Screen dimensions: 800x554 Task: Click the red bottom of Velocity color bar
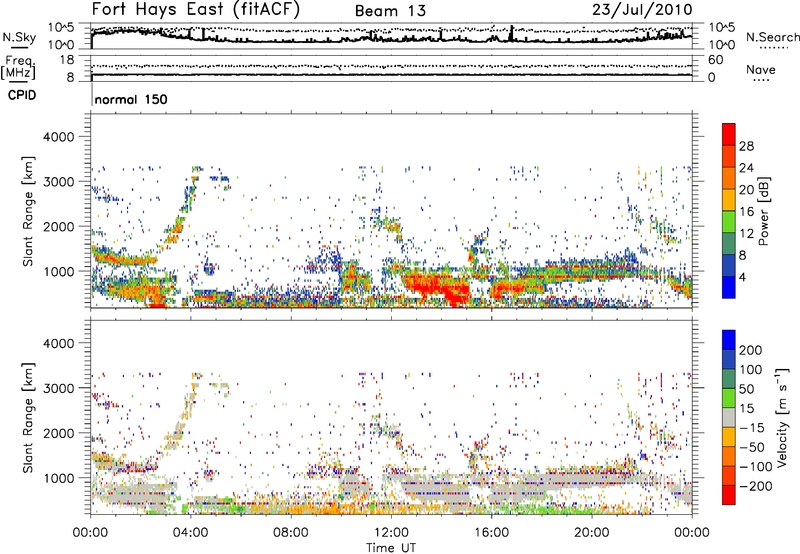[x=729, y=495]
